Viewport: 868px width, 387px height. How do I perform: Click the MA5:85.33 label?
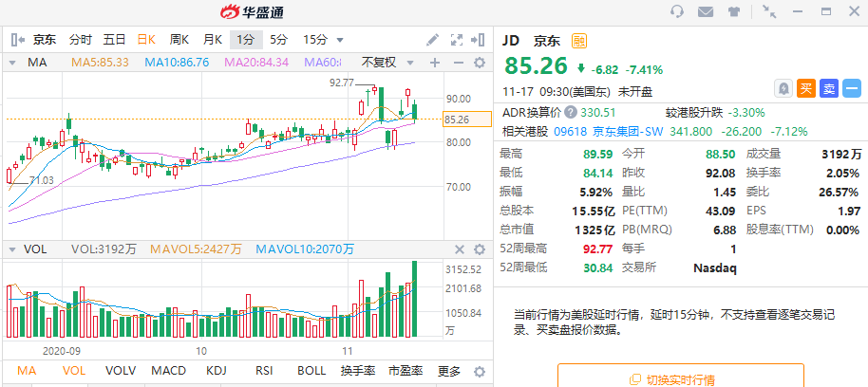tap(100, 63)
